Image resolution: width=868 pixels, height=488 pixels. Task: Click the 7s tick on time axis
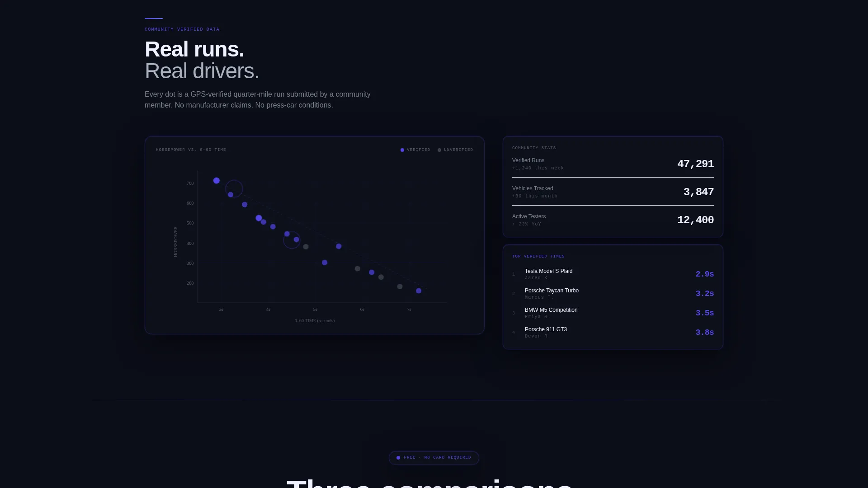(409, 310)
